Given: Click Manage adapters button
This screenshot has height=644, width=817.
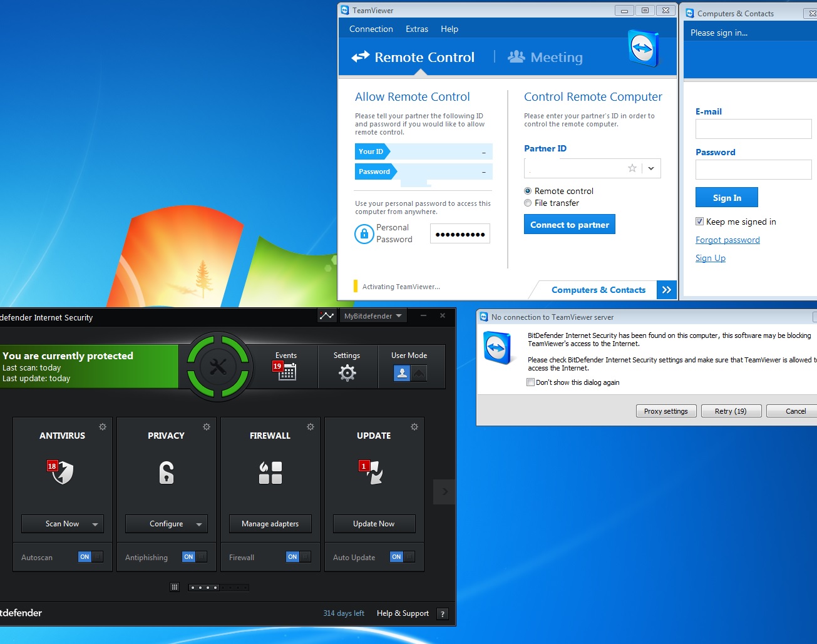Looking at the screenshot, I should point(270,524).
